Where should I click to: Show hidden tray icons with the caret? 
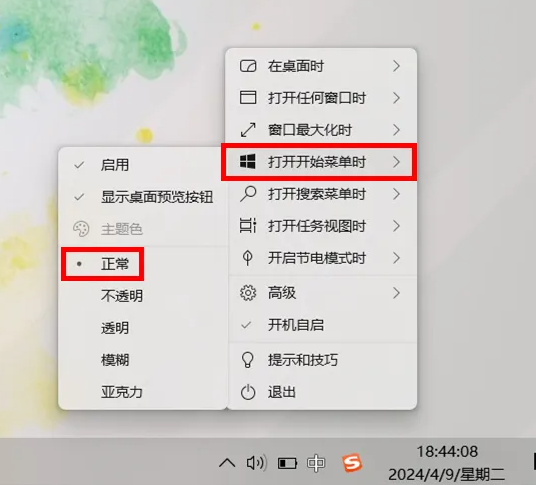[x=227, y=463]
